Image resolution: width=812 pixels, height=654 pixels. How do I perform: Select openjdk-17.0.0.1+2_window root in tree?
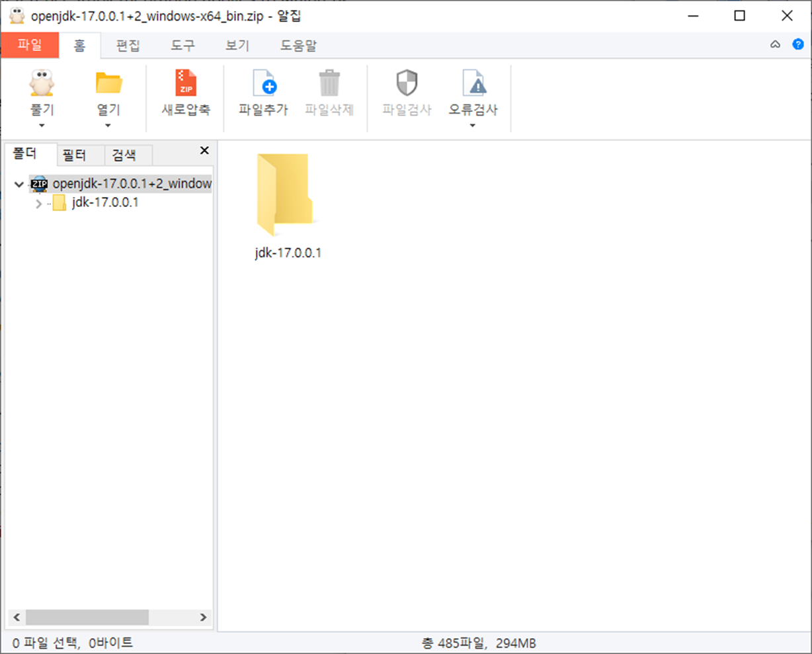tap(132, 184)
